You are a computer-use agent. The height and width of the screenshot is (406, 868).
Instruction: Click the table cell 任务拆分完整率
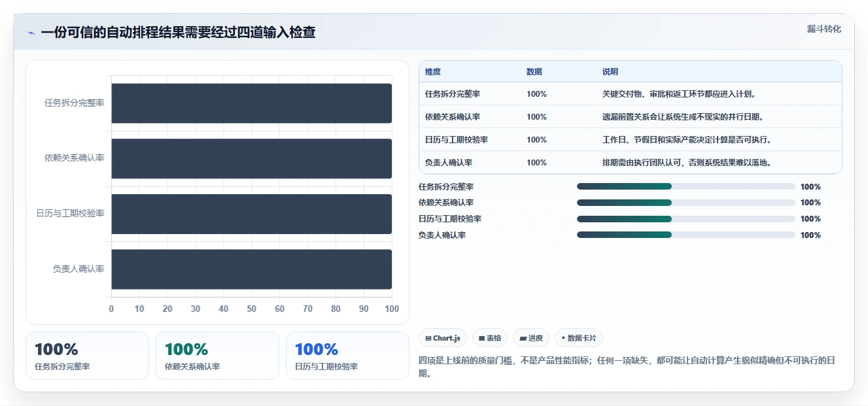pyautogui.click(x=453, y=94)
